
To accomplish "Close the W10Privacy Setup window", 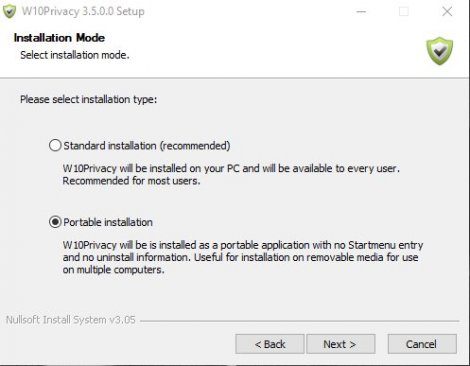I will coord(447,12).
